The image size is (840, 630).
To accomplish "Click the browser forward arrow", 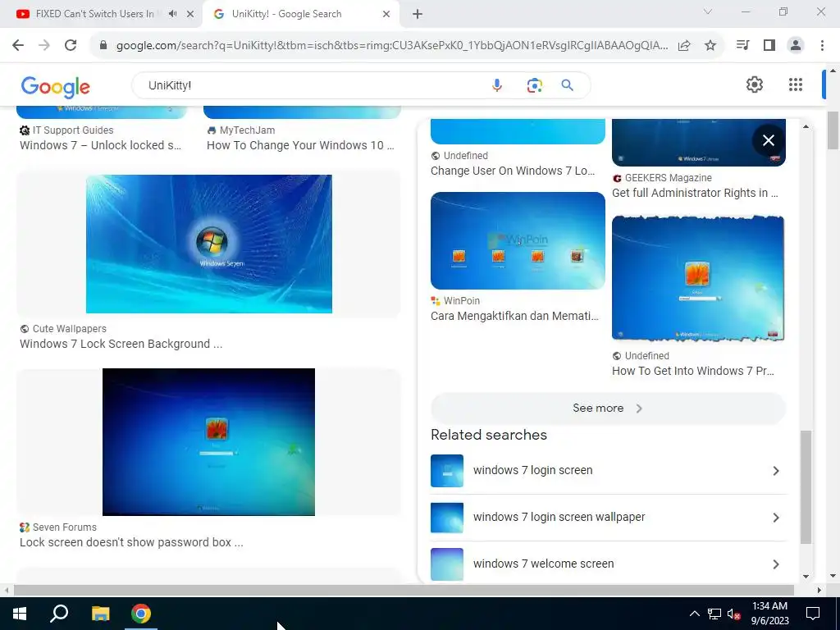I will [44, 45].
